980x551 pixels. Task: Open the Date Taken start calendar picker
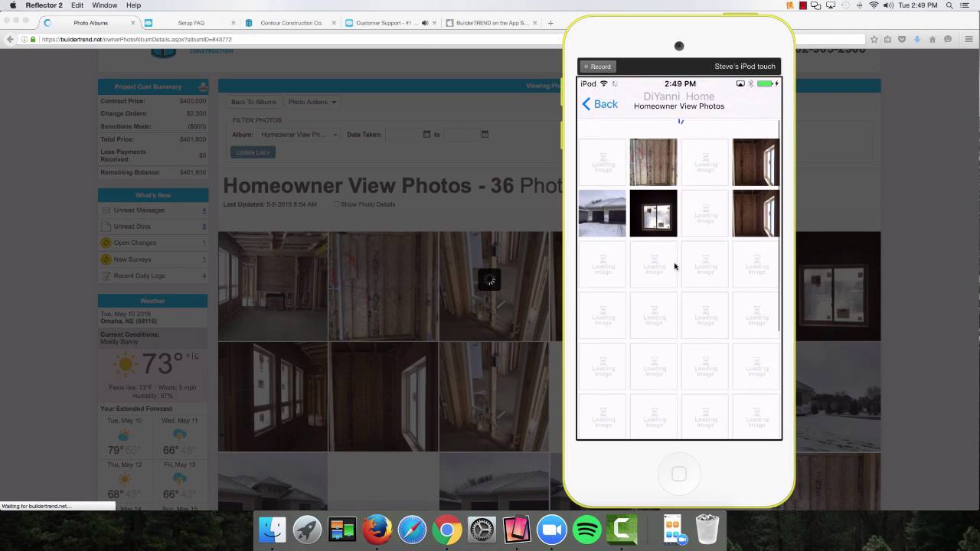click(x=426, y=135)
